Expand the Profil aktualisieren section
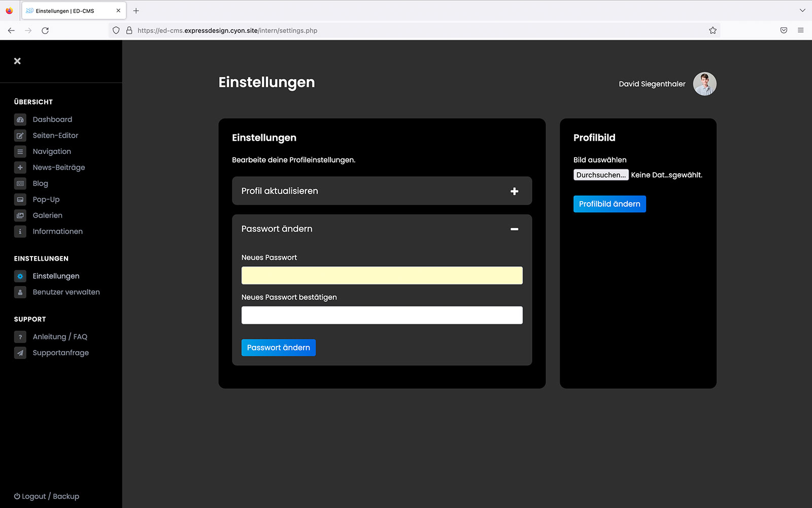This screenshot has width=812, height=508. [514, 191]
